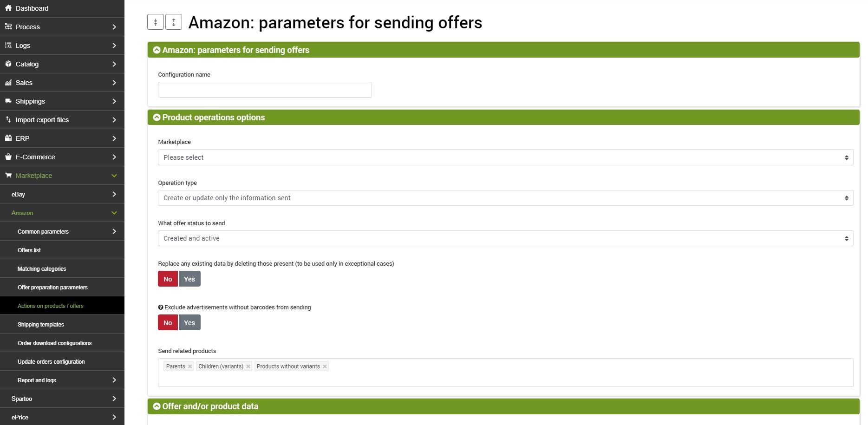868x425 pixels.
Task: Click the help icon beside Exclude advertisements
Action: point(161,307)
